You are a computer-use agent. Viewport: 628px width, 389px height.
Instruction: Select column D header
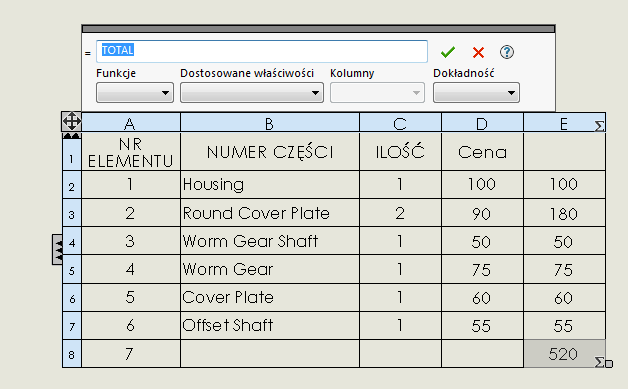tap(483, 122)
